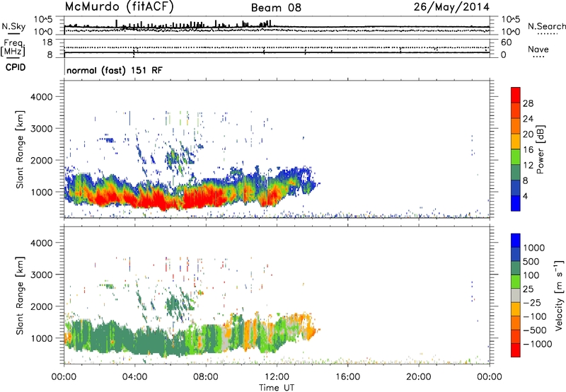Click the '60' Nave axis tick
Screen dimensions: 566x392
pyautogui.click(x=507, y=42)
